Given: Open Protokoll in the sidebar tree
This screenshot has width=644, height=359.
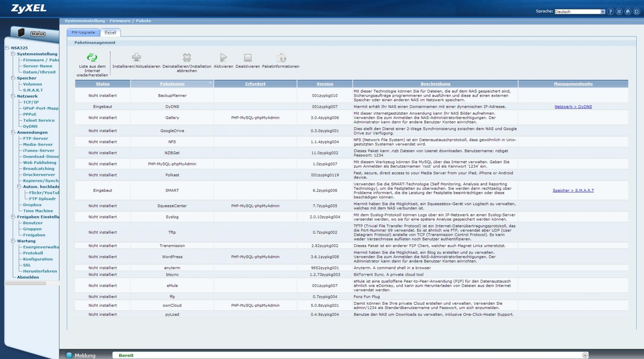Looking at the screenshot, I should point(33,253).
